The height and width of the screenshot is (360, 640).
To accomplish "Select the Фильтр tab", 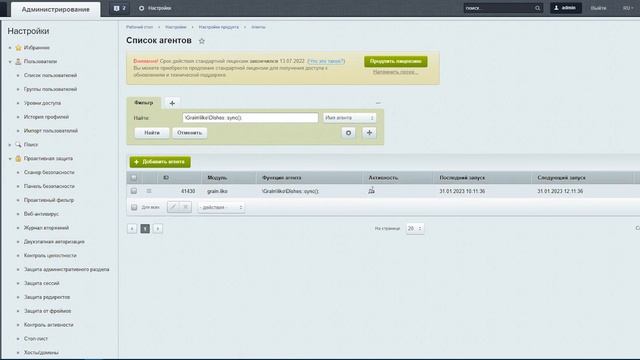I will pyautogui.click(x=144, y=103).
